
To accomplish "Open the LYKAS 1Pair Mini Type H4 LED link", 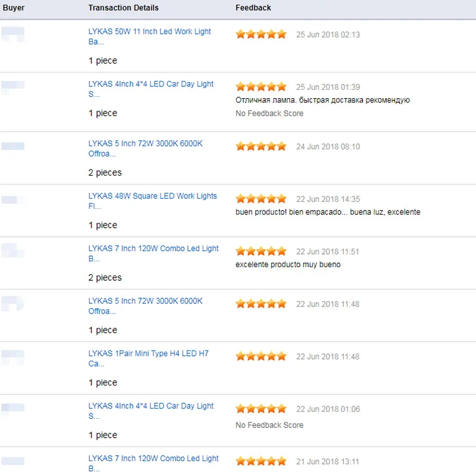I will coord(148,359).
